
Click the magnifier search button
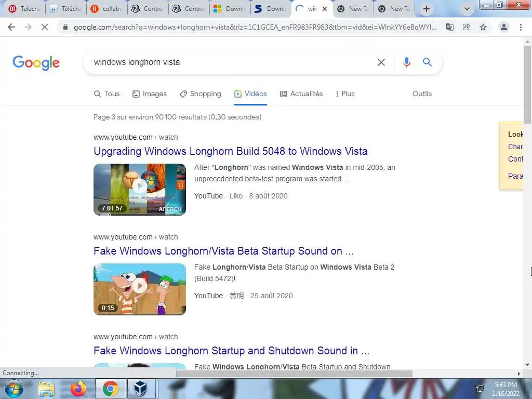[x=427, y=62]
